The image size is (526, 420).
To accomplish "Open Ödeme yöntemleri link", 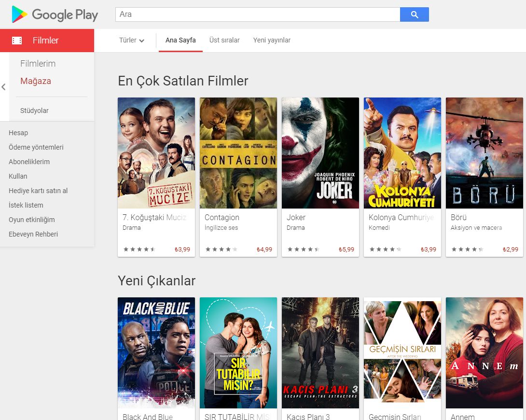I will 36,147.
